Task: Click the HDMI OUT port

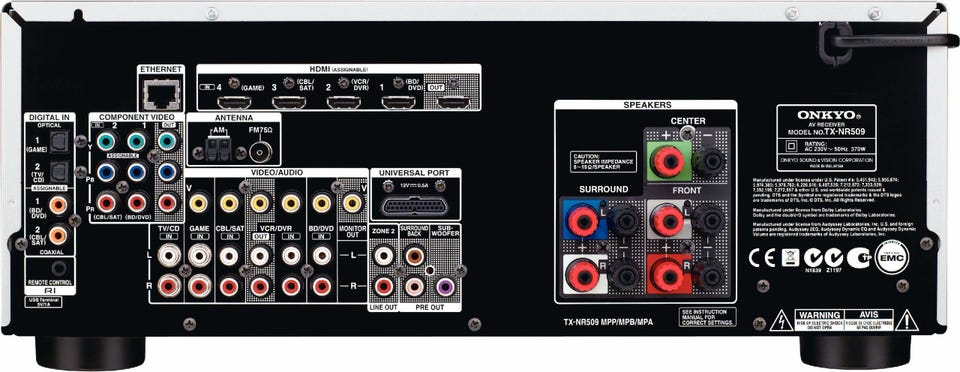Action: pos(453,102)
